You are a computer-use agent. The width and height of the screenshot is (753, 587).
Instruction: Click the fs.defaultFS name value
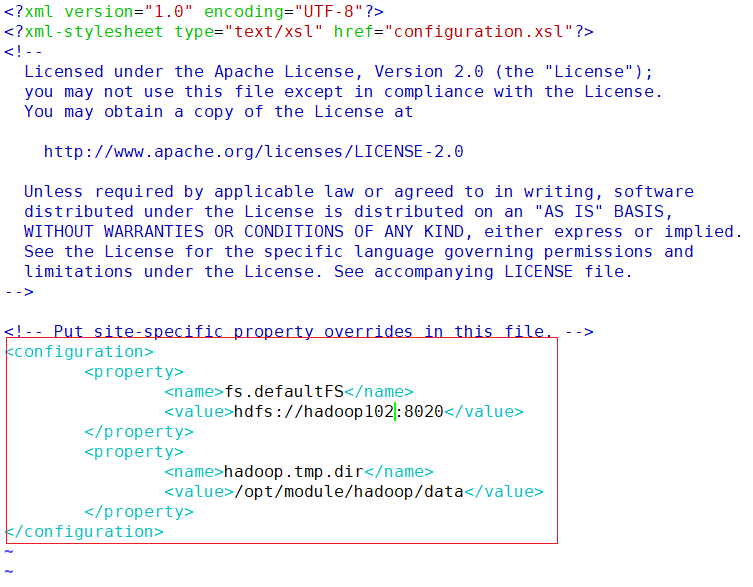(284, 391)
